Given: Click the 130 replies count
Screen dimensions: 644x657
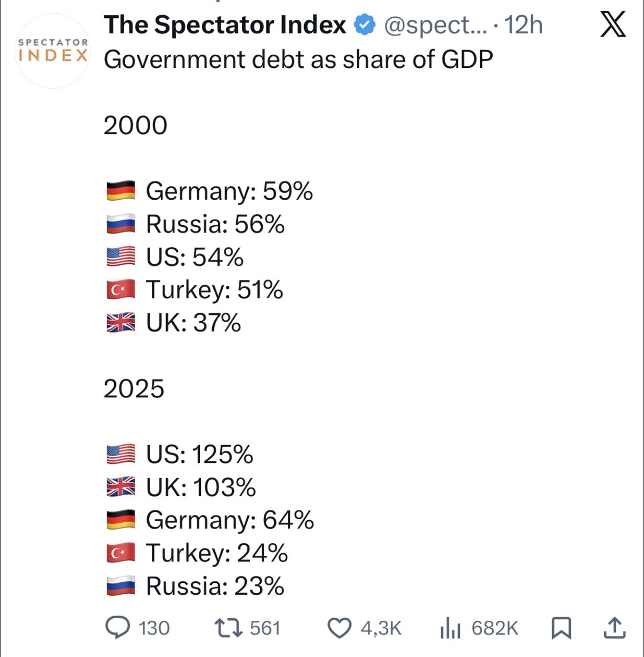Looking at the screenshot, I should 154,628.
